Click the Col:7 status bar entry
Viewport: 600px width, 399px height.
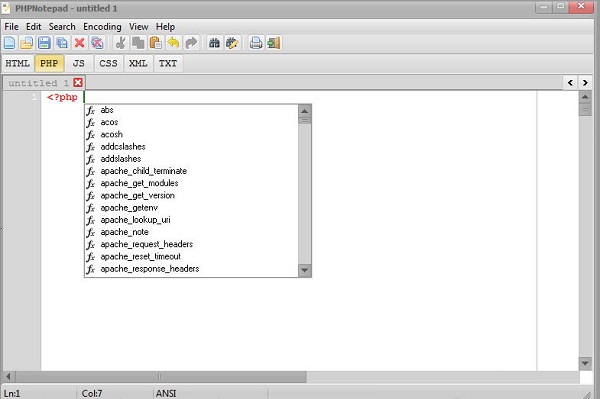(92, 393)
